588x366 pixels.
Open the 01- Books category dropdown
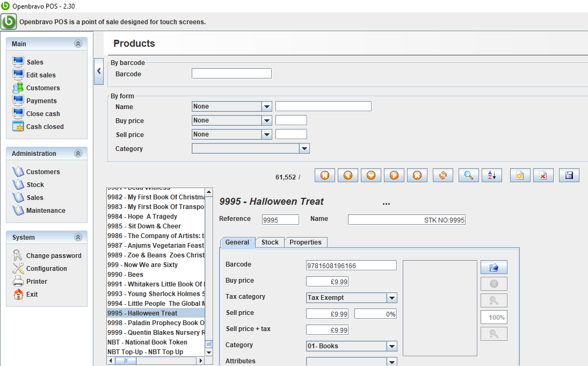pos(392,346)
